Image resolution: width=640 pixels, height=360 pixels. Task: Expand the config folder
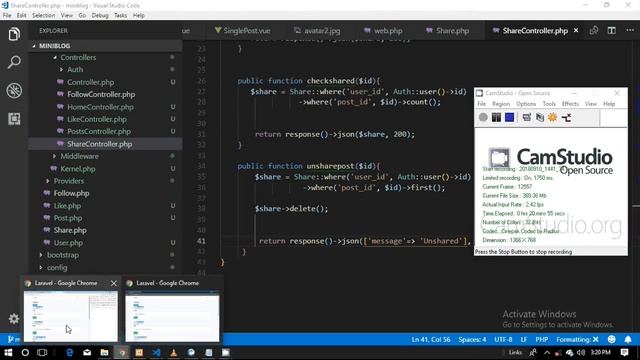[x=41, y=268]
